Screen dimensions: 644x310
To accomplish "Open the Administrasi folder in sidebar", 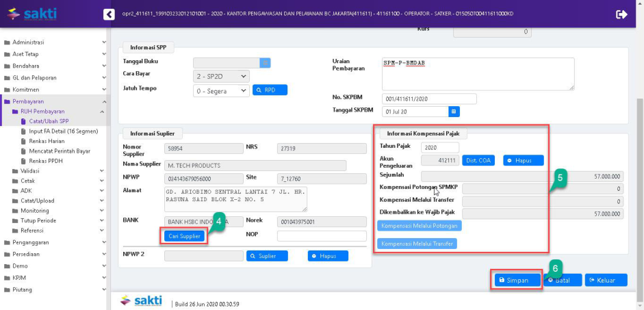I will pyautogui.click(x=28, y=42).
